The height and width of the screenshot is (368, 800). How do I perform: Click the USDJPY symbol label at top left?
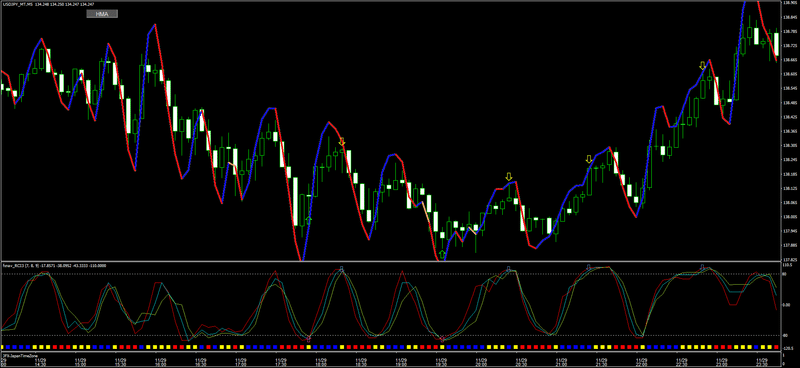click(17, 4)
